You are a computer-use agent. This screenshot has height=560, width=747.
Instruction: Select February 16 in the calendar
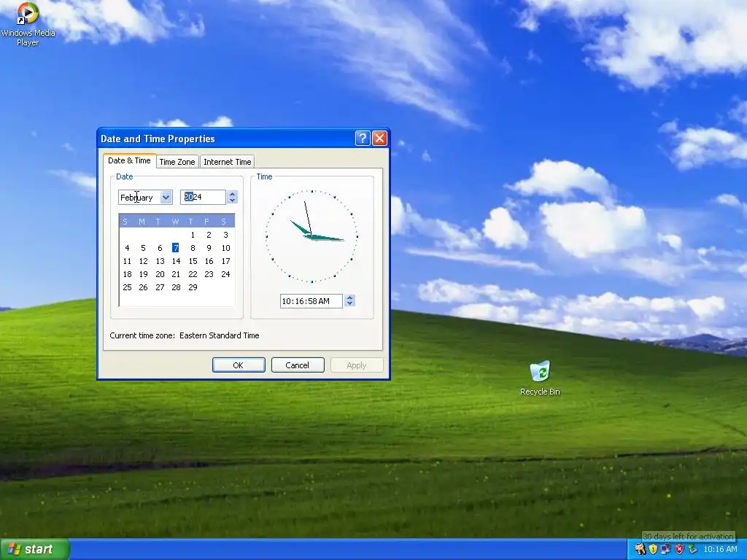[209, 261]
